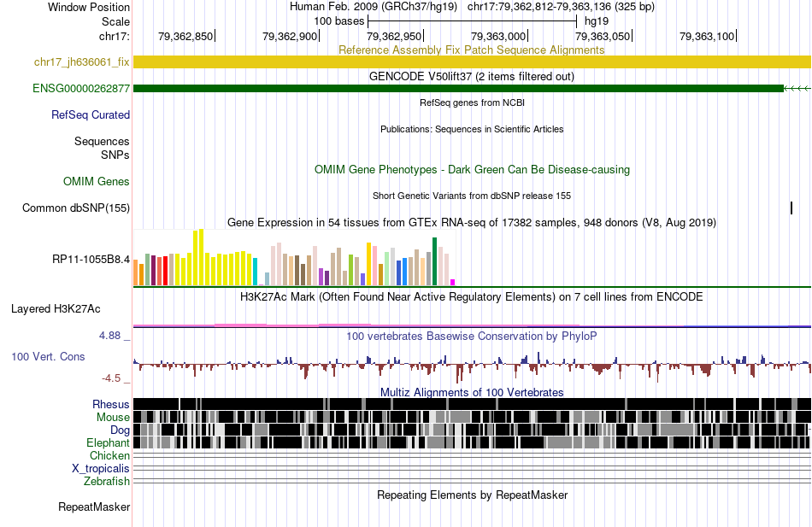Select the RefSeq Curated track label
Image resolution: width=812 pixels, height=527 pixels.
91,115
